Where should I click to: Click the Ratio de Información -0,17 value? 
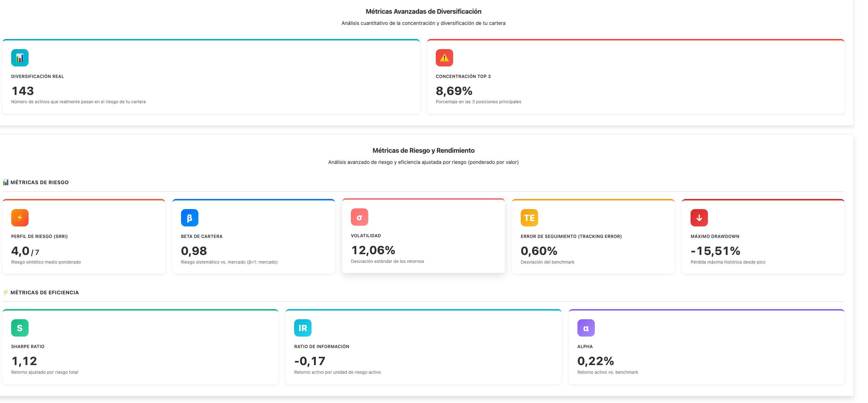[x=310, y=361]
